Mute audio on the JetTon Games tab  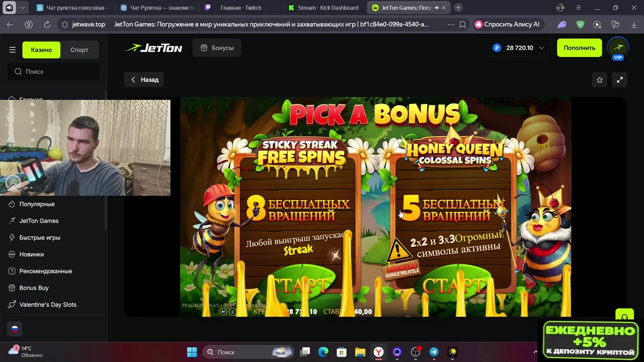[x=437, y=8]
